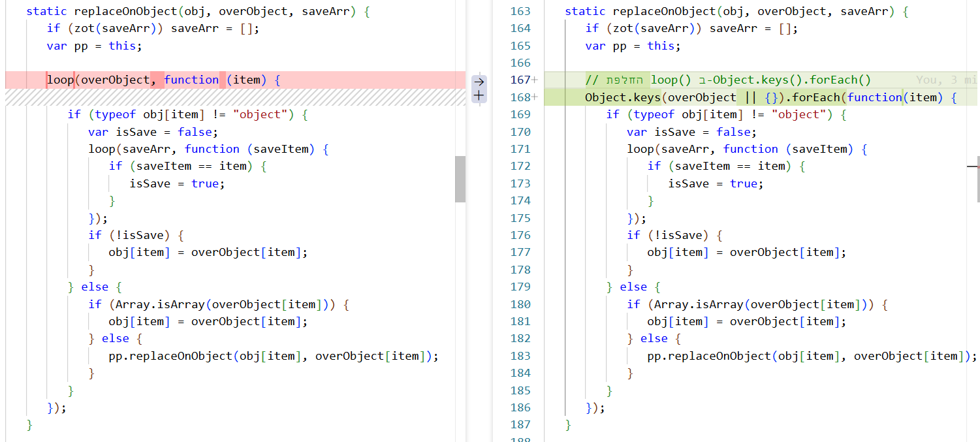Click the removed 'loop' line in left pane
This screenshot has height=442, width=980.
coord(59,80)
